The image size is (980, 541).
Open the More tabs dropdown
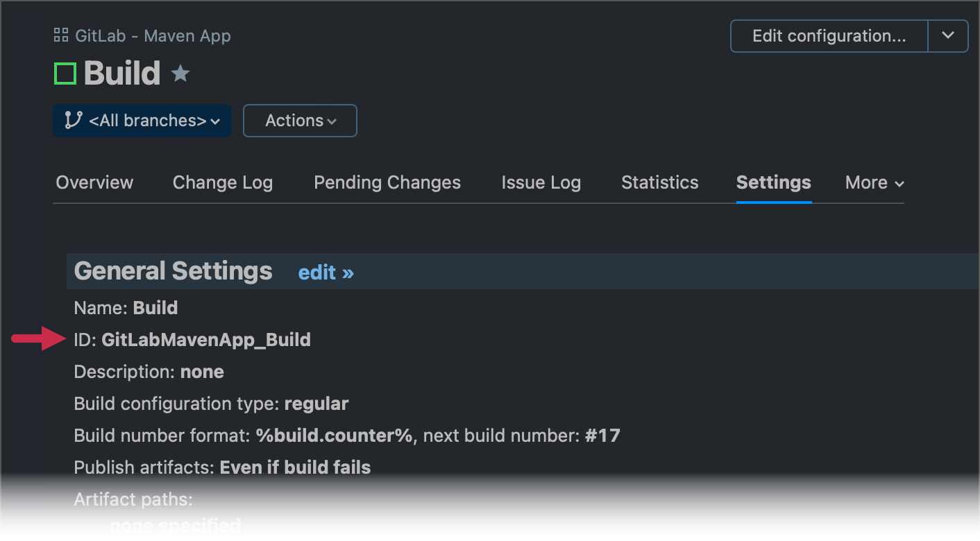click(873, 182)
